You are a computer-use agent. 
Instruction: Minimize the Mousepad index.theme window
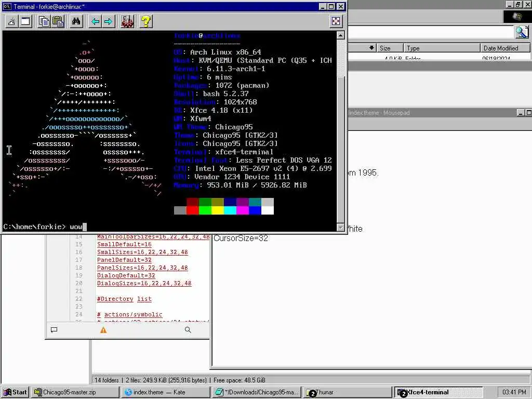pyautogui.click(x=521, y=113)
